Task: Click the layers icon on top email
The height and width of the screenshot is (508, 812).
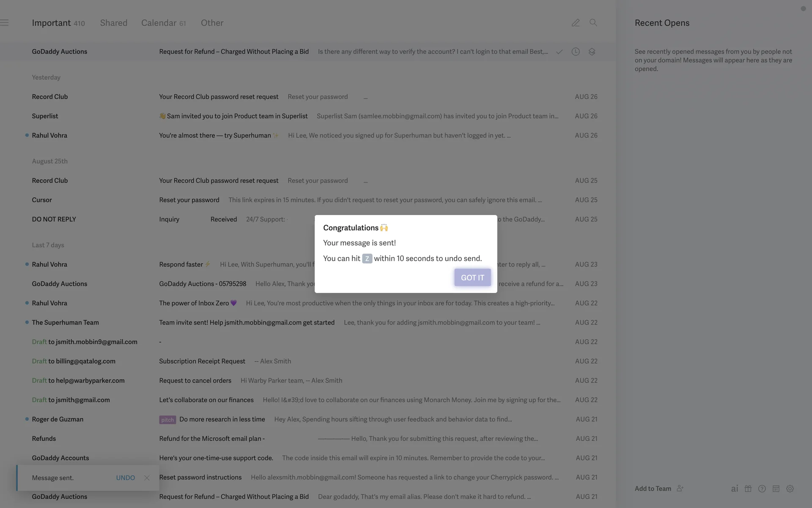Action: (x=592, y=52)
